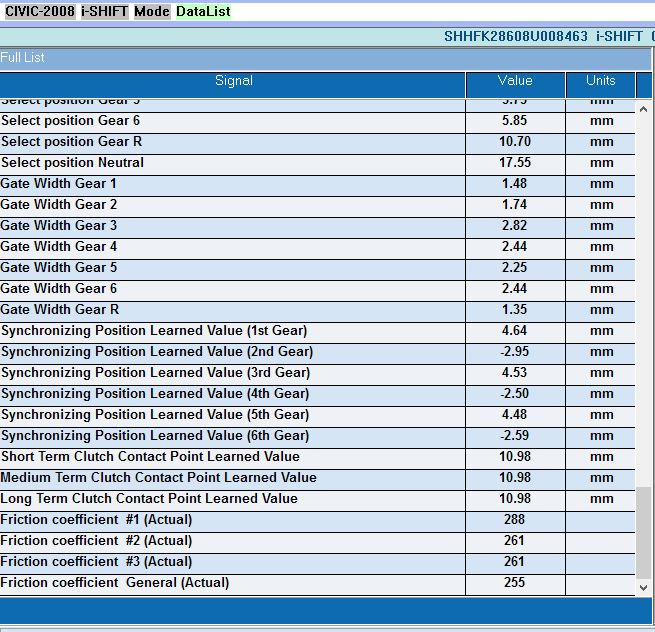Select Friction coefficient #2 (Actual) row
This screenshot has width=655, height=632.
coord(317,541)
